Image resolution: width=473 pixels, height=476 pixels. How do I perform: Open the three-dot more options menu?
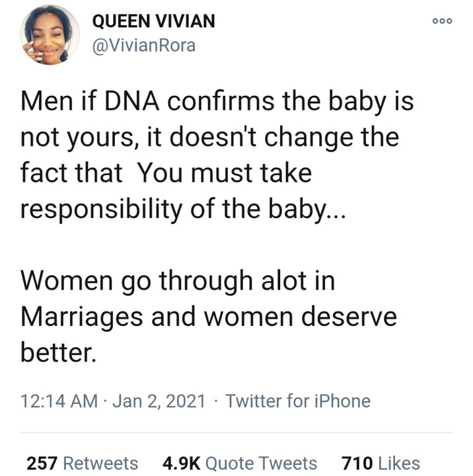point(442,20)
